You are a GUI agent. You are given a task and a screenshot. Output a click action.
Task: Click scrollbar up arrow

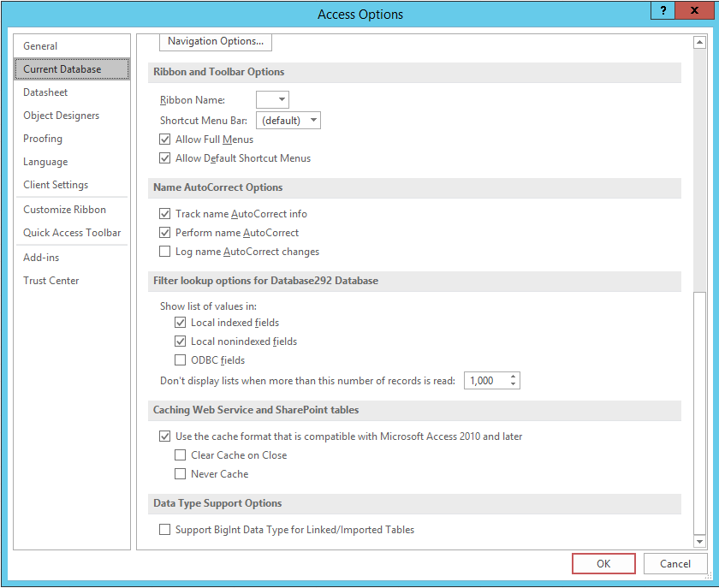[699, 42]
